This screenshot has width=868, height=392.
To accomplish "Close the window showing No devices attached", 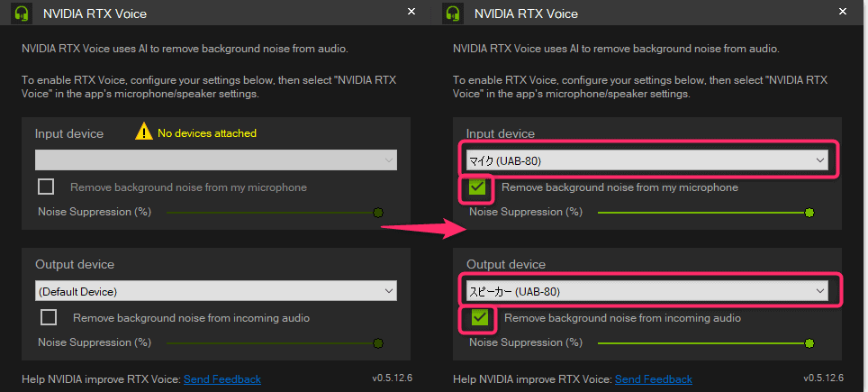I will [x=411, y=12].
